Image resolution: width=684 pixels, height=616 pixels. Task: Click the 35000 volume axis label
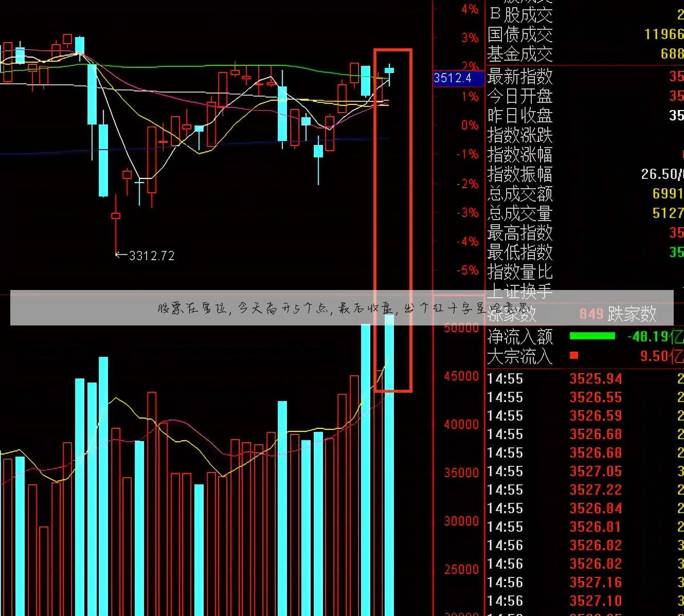click(461, 473)
